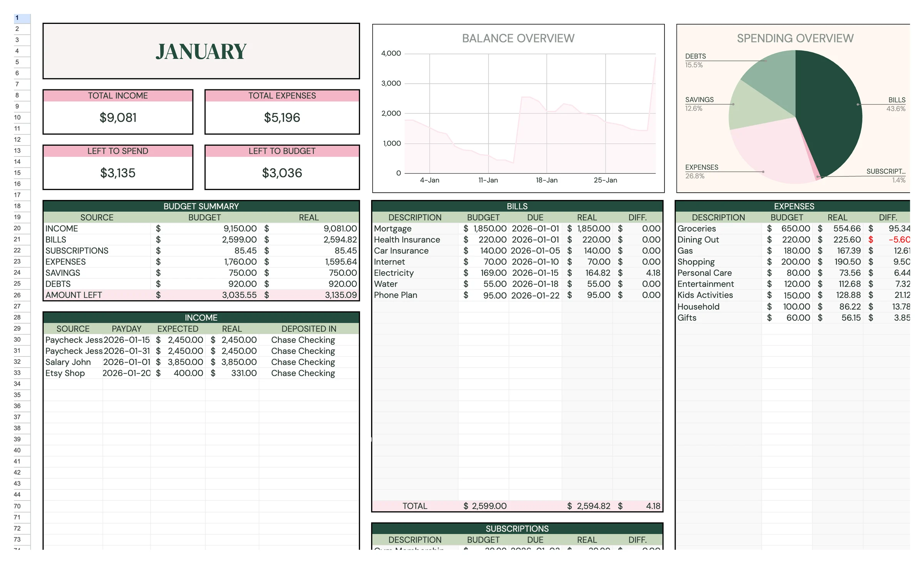Click the INCOME budget value 9,150.00
Screen dimensions: 924x578
click(x=204, y=229)
